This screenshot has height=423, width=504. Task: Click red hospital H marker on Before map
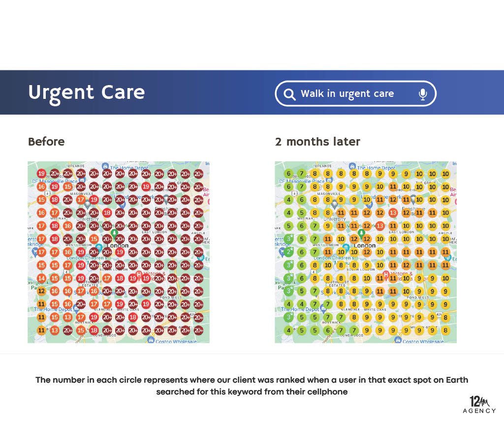pyautogui.click(x=139, y=275)
